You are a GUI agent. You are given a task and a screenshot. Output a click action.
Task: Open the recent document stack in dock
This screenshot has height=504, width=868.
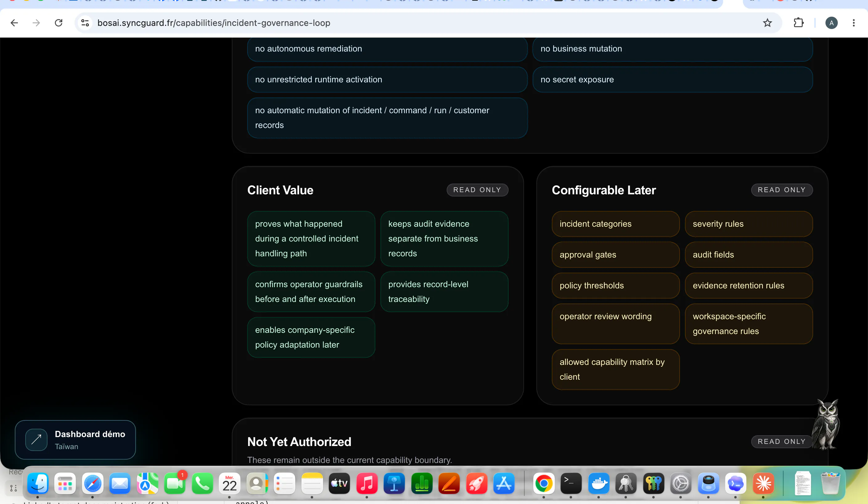click(803, 483)
